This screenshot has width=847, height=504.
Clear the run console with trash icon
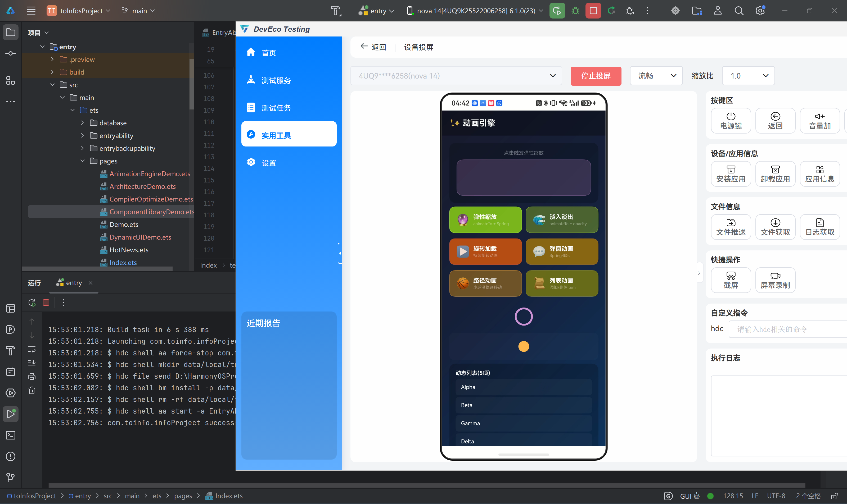31,390
